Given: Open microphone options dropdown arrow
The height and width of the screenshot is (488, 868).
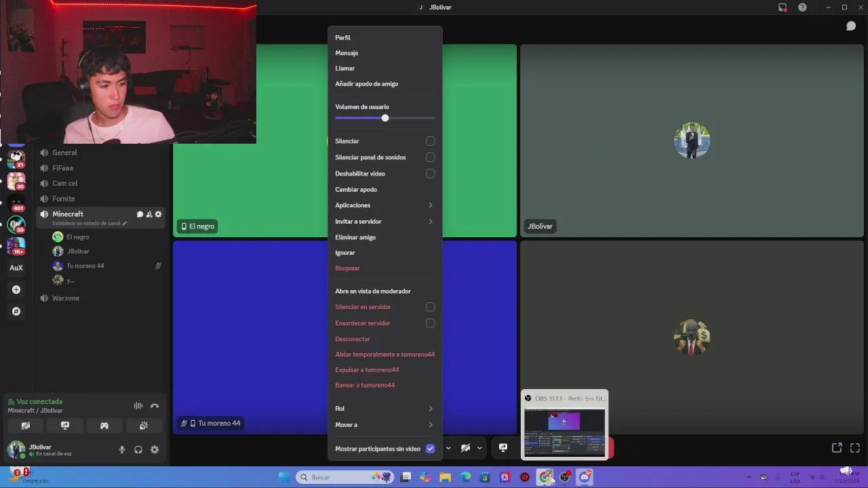Looking at the screenshot, I should coord(448,447).
